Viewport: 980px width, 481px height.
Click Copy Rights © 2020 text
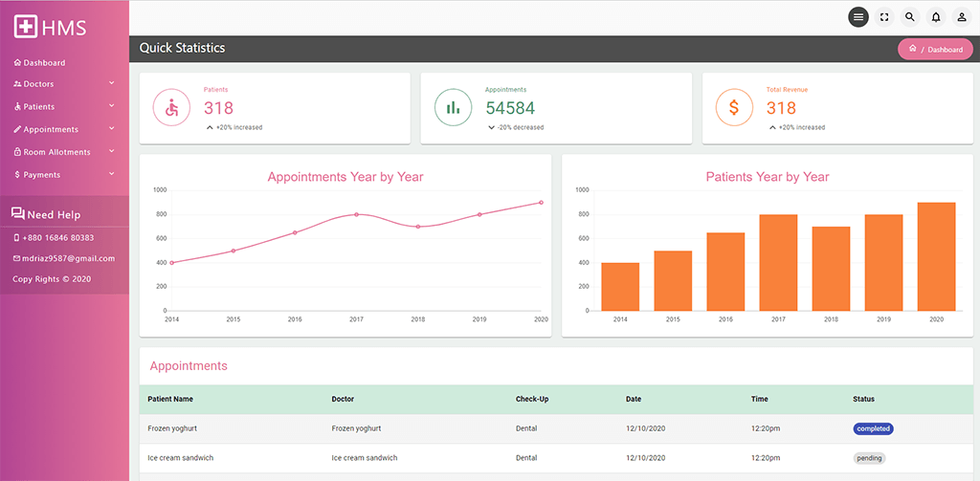(x=52, y=279)
